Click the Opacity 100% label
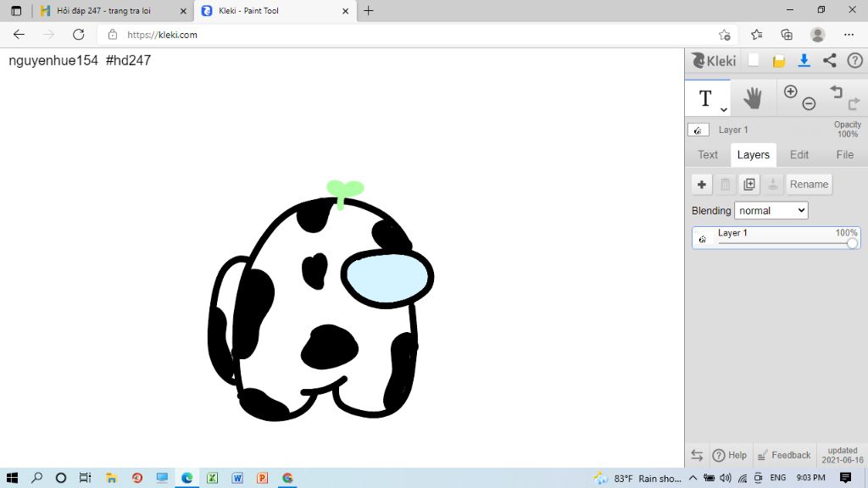Viewport: 868px width, 488px height. (847, 130)
